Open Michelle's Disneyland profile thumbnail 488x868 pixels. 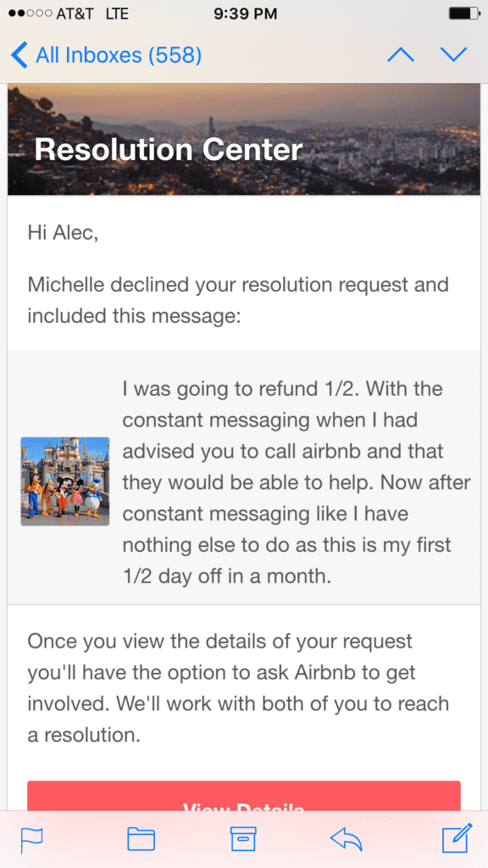[x=65, y=481]
